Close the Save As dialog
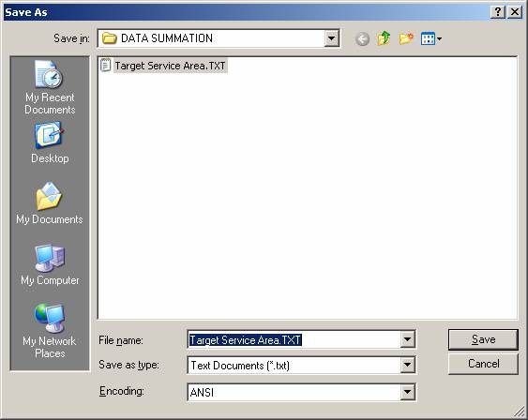The width and height of the screenshot is (528, 420). tap(515, 12)
